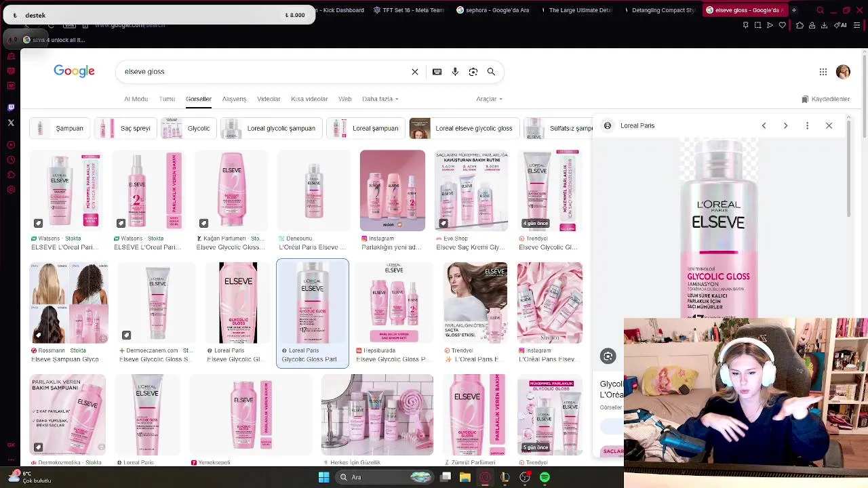Filter by Loreal glycolic şampuan chip
Viewport: 868px width, 488px height.
coord(271,128)
